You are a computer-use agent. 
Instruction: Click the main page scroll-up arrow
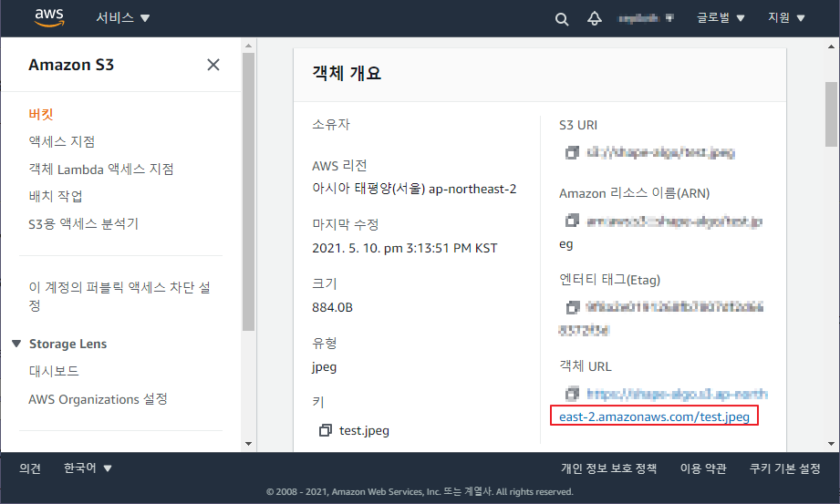pyautogui.click(x=831, y=46)
